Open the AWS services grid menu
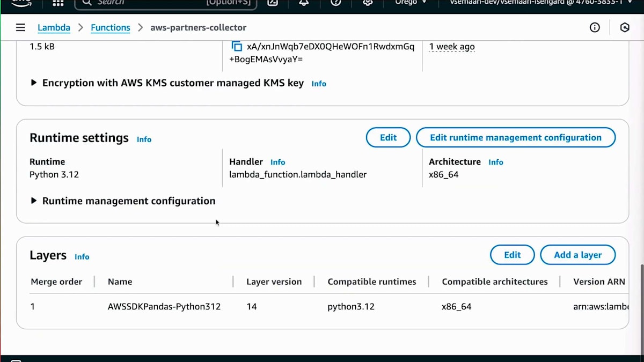 [58, 3]
